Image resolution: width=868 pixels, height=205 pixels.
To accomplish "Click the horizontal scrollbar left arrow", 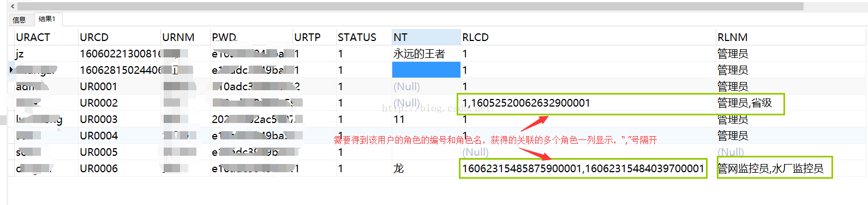I will pos(13,6).
